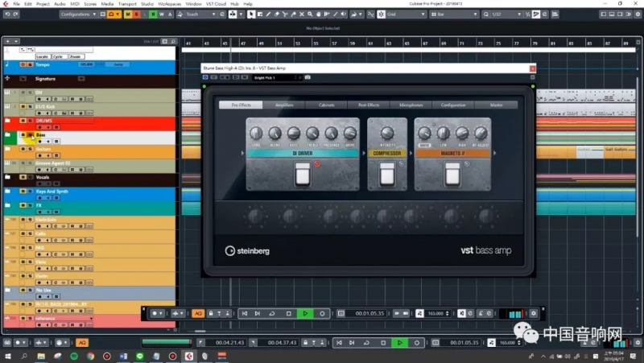Toggle global Mute M button in toolbar
The height and width of the screenshot is (363, 644).
[128, 14]
